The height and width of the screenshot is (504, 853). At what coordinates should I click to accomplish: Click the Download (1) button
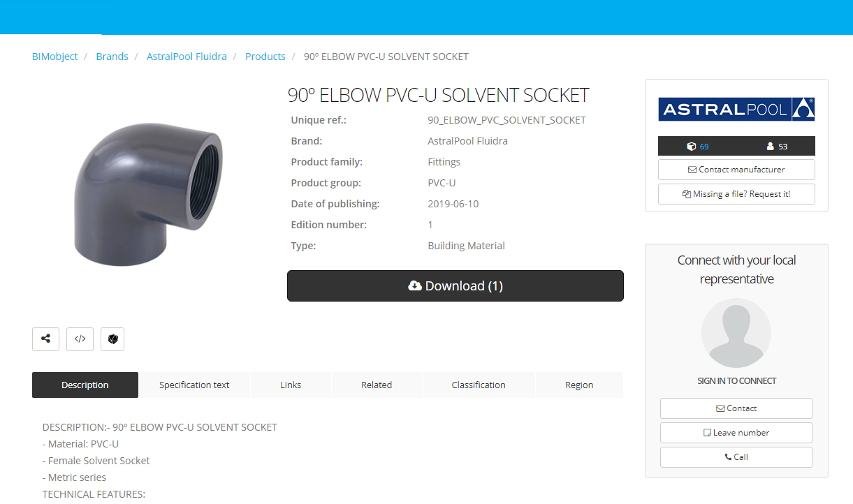click(x=455, y=286)
